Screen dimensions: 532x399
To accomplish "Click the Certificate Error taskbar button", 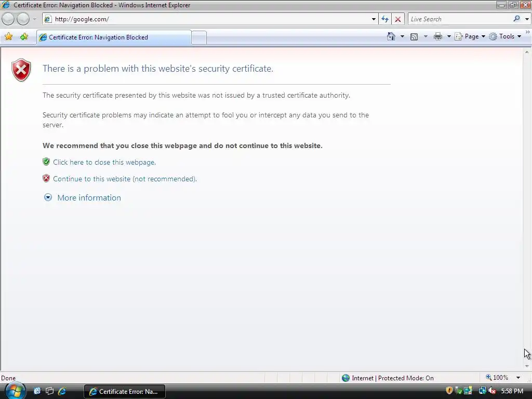I will [125, 391].
